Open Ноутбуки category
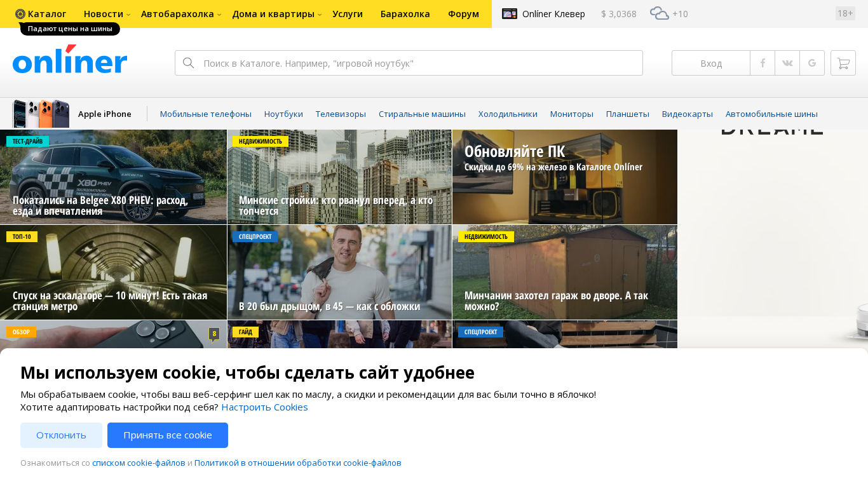 (x=283, y=114)
